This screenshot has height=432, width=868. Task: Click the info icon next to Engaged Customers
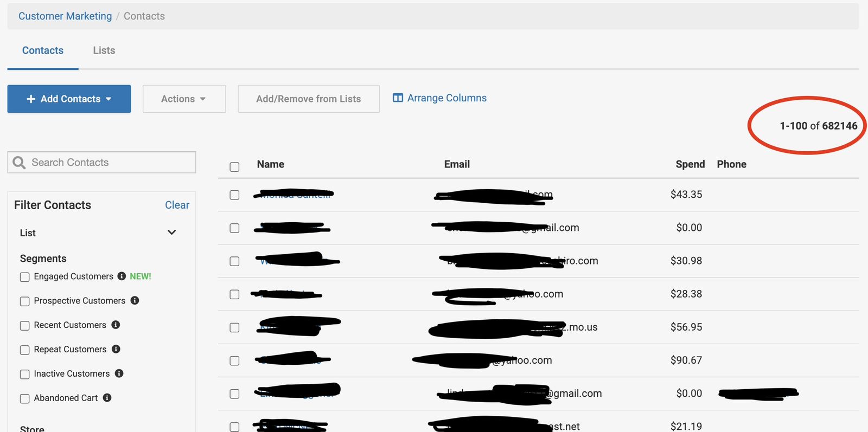tap(122, 276)
